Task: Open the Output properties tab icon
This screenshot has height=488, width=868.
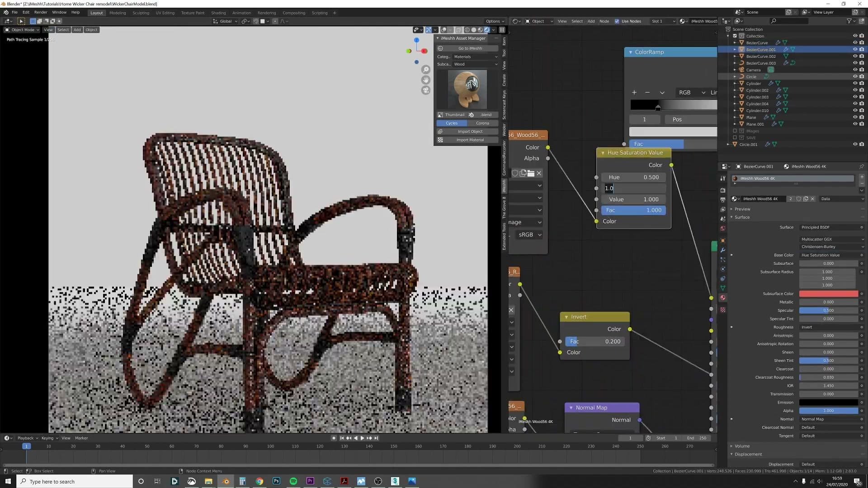Action: point(722,200)
